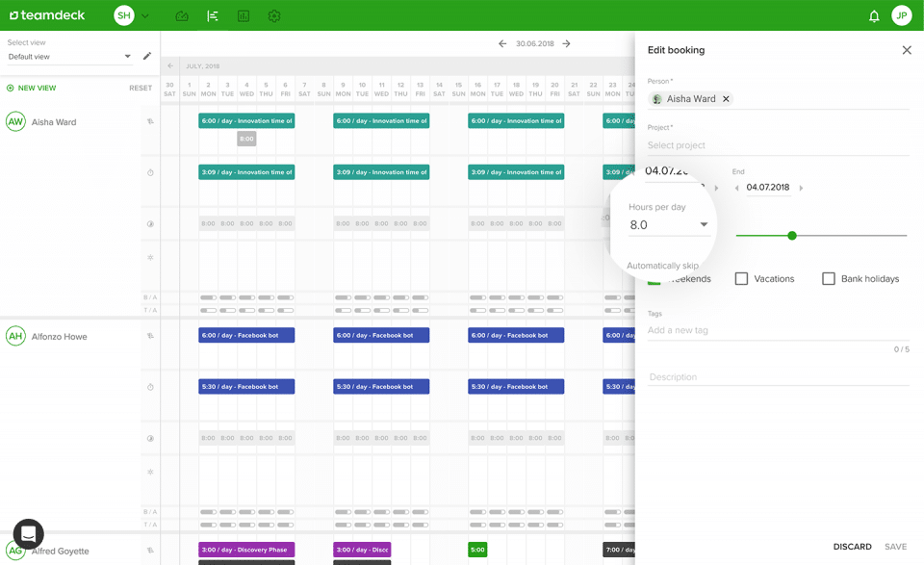Click DISCARD in the Edit booking panel
924x565 pixels.
coord(851,546)
